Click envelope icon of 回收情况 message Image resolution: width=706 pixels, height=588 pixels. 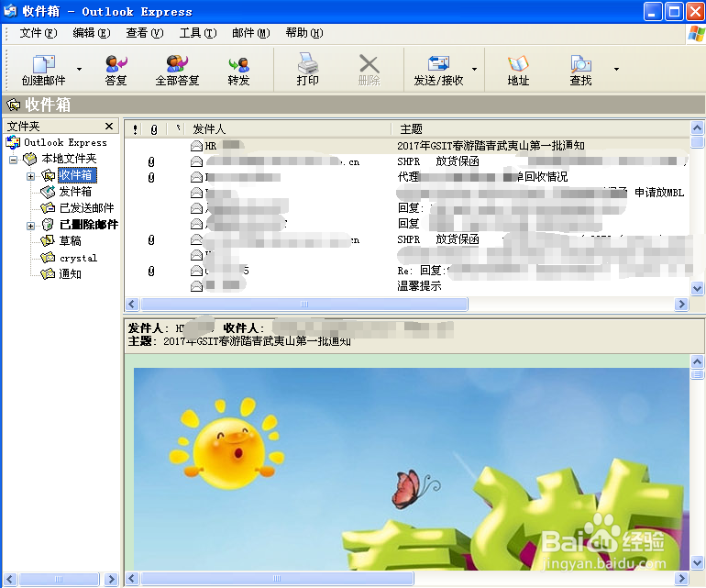196,177
